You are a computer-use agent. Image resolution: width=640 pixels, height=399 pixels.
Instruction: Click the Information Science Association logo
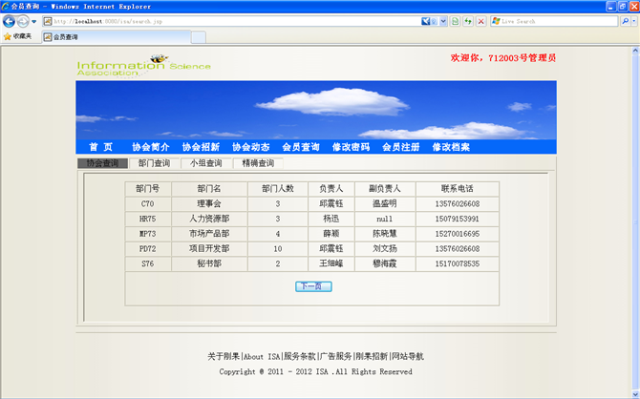pos(144,66)
